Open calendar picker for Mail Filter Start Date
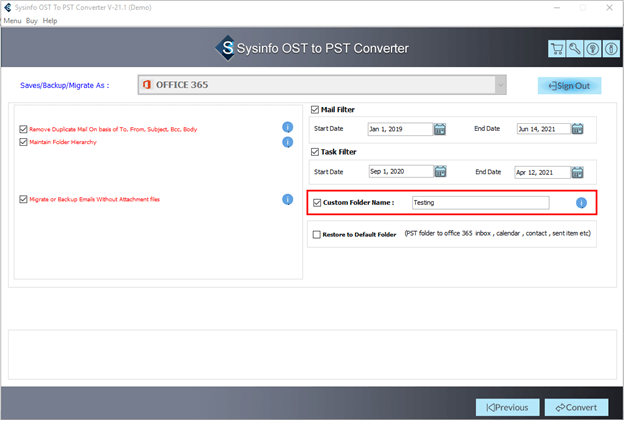Screen dimensions: 624x421 pos(440,129)
